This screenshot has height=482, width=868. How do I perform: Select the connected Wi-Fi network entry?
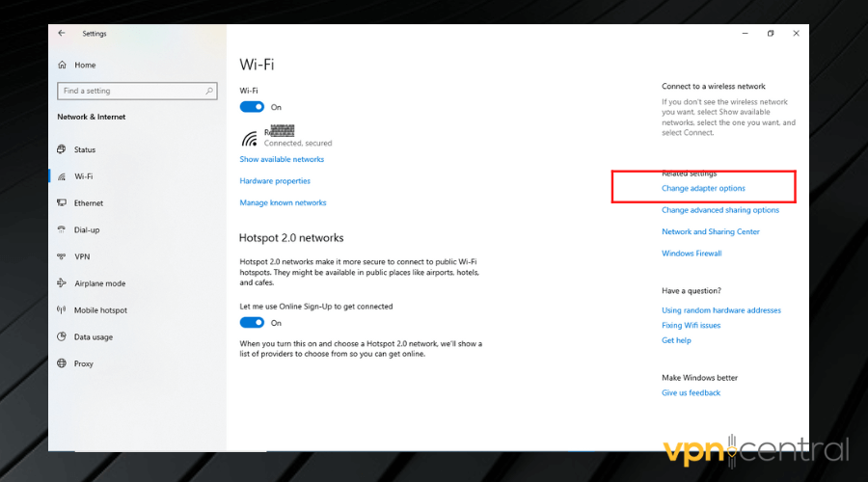pos(285,137)
